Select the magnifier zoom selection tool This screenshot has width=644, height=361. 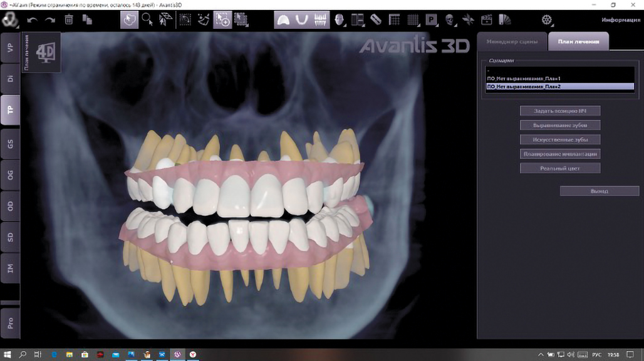click(x=148, y=20)
